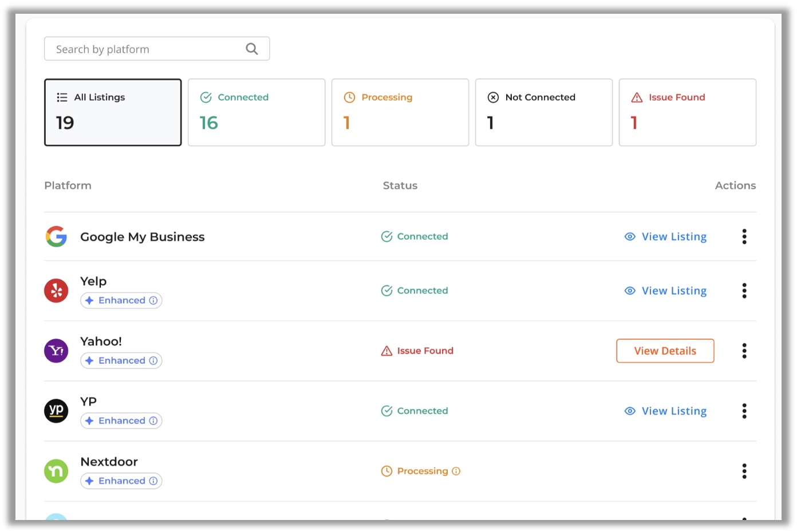Viewport: 797px width, 532px height.
Task: Click the search magnifier icon
Action: tap(252, 49)
